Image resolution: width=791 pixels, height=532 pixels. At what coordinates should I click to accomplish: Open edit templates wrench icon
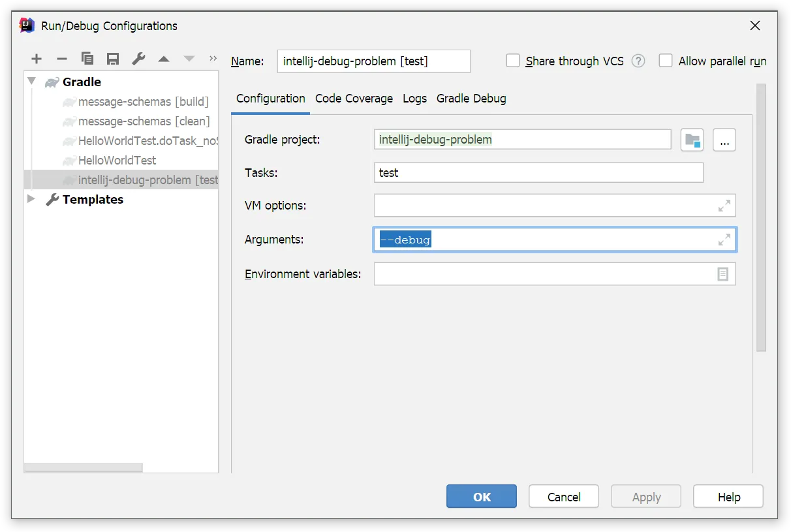point(138,59)
